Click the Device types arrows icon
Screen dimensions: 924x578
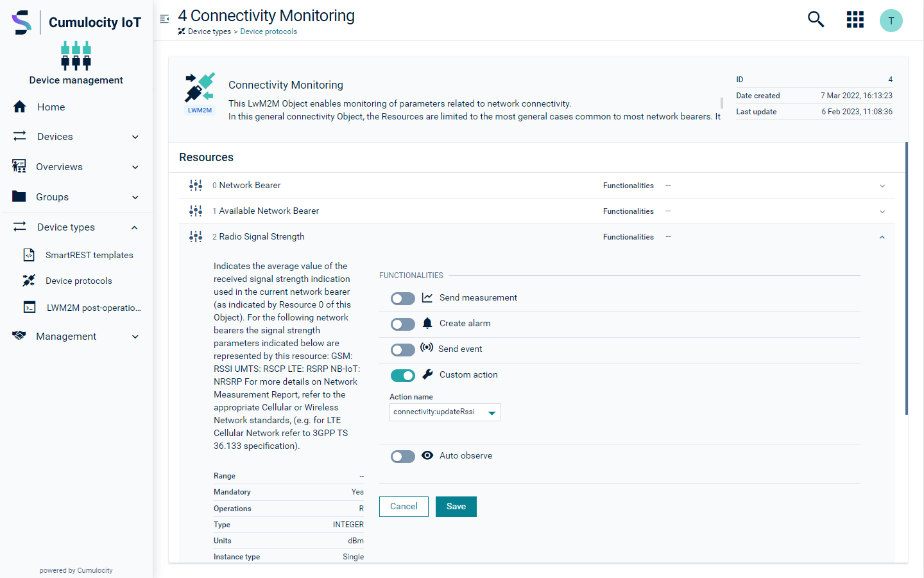(x=20, y=227)
